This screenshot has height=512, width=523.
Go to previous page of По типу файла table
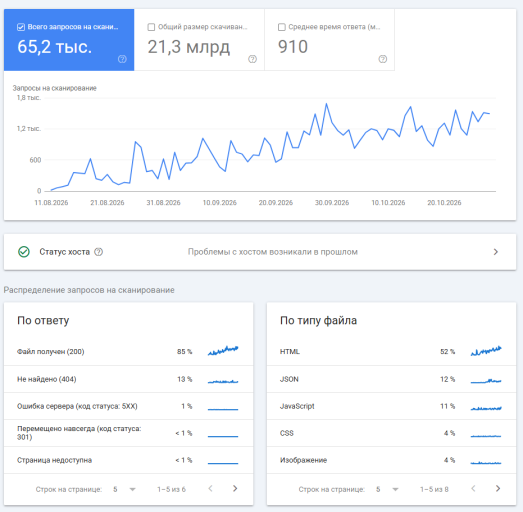tap(473, 488)
